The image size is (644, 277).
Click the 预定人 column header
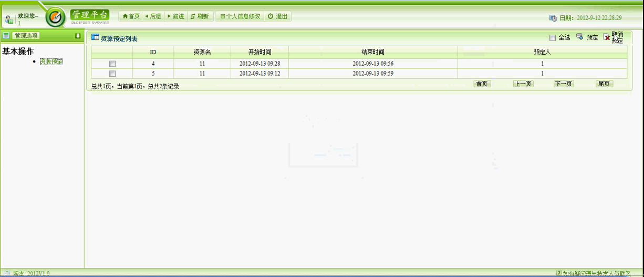coord(542,52)
